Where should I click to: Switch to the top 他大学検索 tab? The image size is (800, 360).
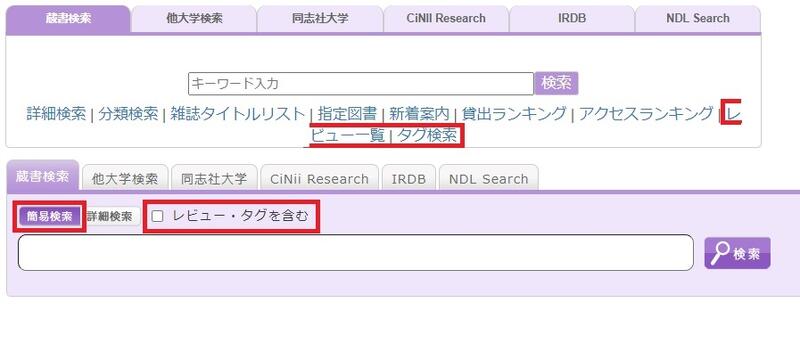tap(194, 19)
